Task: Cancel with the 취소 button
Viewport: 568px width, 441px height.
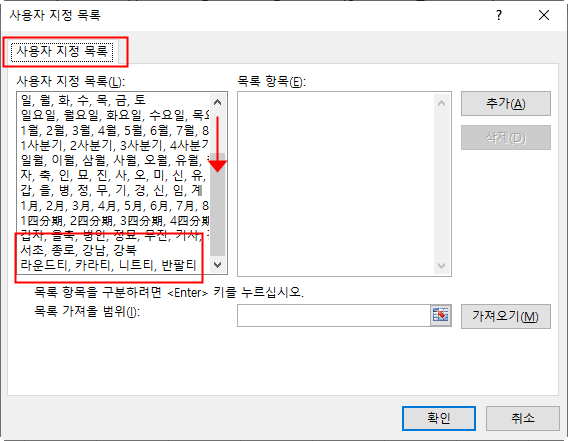Action: tap(522, 418)
